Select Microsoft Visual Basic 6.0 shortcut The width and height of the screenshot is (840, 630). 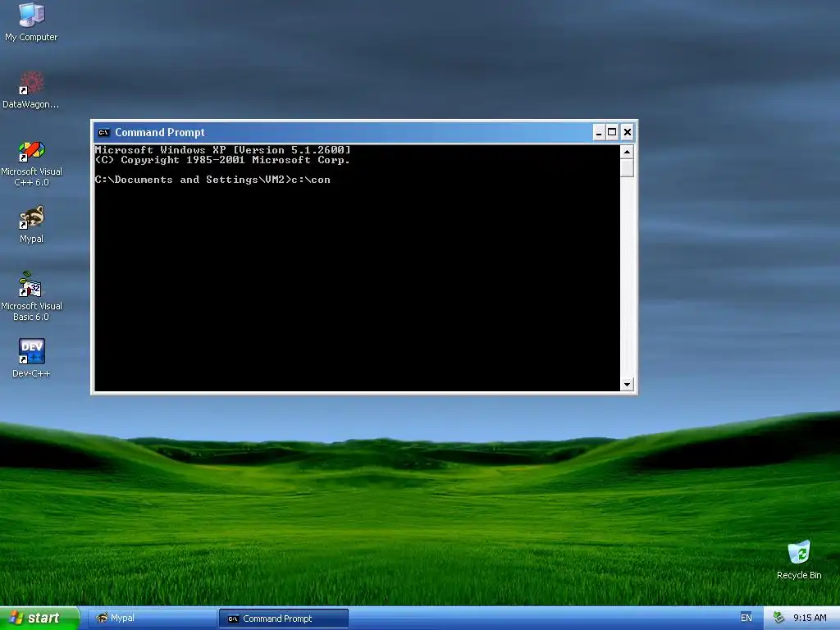[31, 296]
